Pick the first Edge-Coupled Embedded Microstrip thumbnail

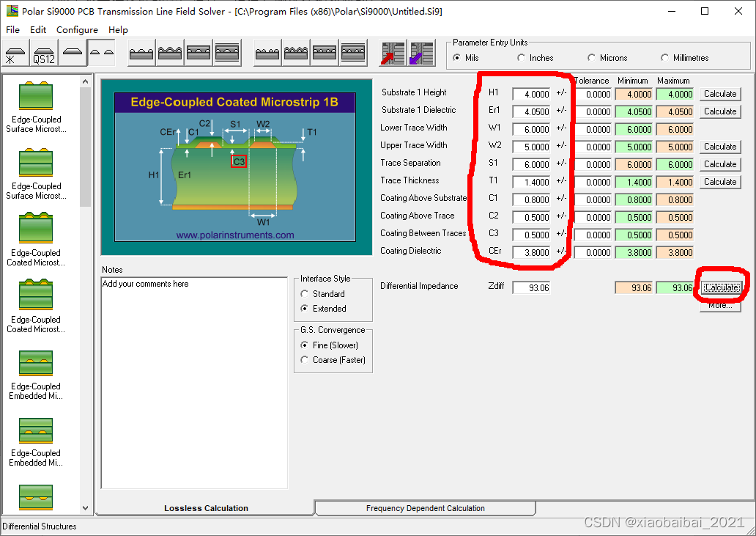(x=36, y=363)
